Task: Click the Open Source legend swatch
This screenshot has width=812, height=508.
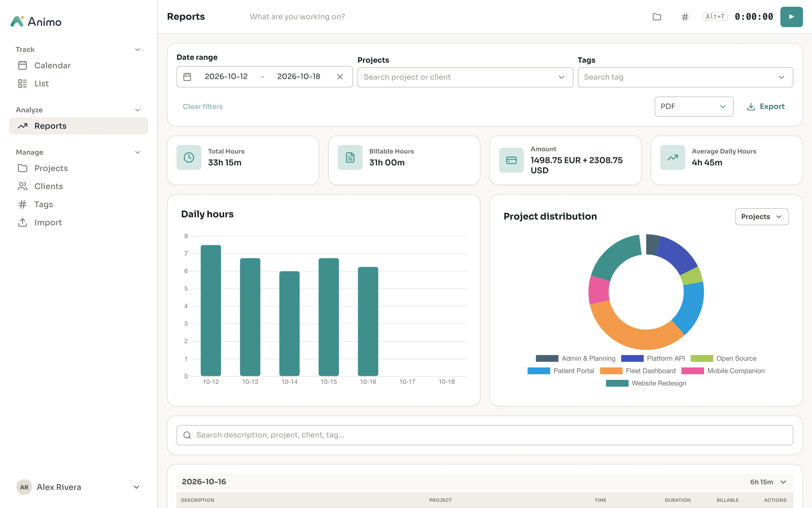Action: pos(701,358)
